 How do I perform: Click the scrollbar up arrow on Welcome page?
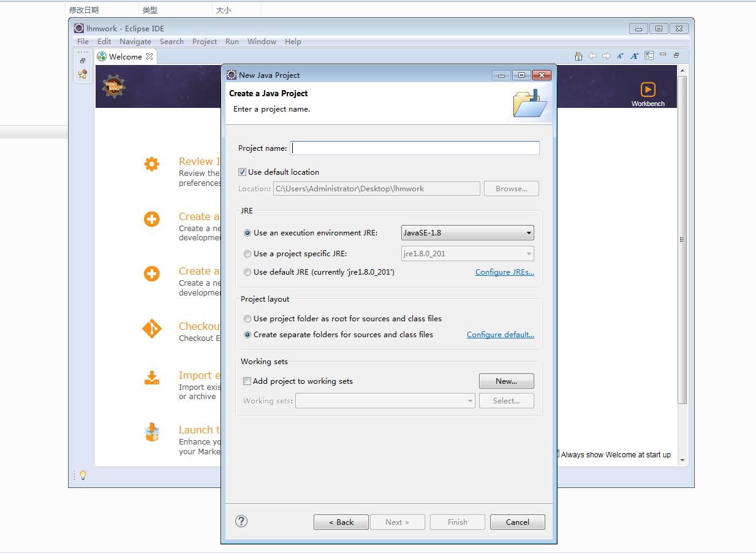(682, 70)
